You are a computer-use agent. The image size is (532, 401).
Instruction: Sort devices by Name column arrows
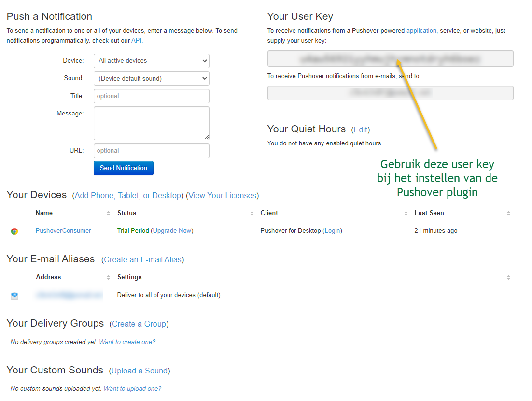108,213
